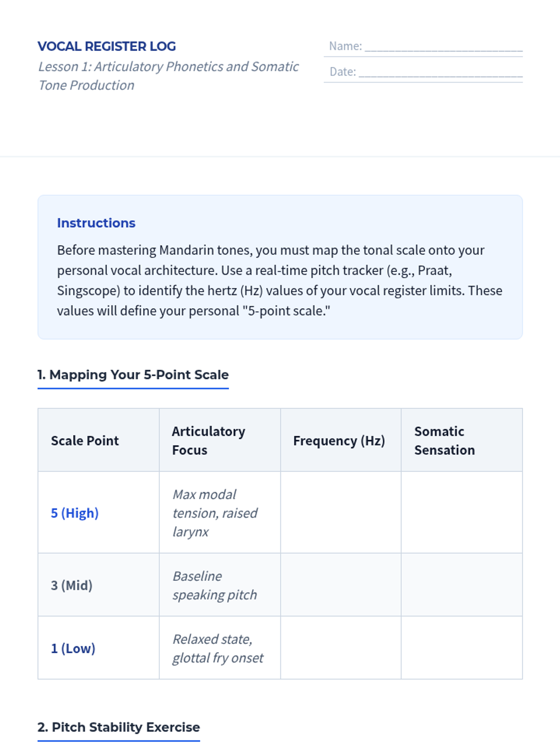The height and width of the screenshot is (747, 560).
Task: Click the Date field line
Action: [x=440, y=72]
